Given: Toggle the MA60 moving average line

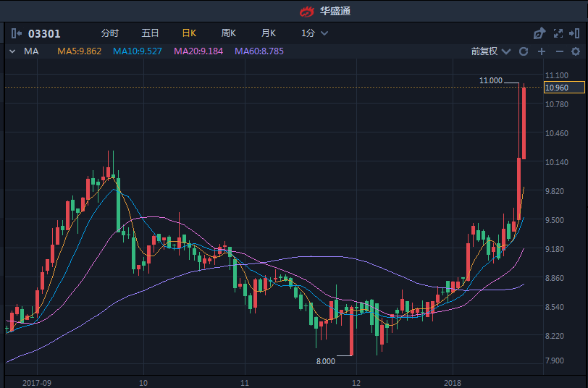Looking at the screenshot, I should (259, 51).
